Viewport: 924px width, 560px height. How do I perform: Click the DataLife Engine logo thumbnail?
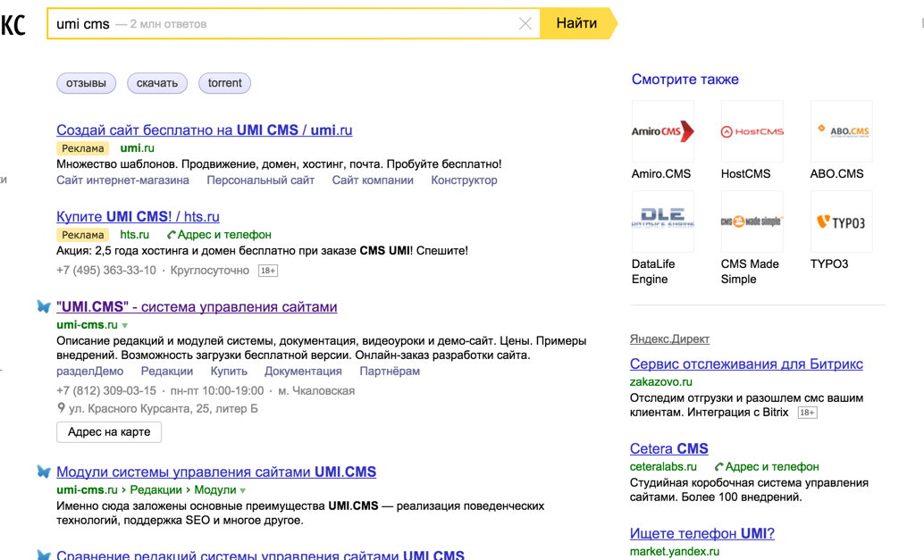[663, 221]
